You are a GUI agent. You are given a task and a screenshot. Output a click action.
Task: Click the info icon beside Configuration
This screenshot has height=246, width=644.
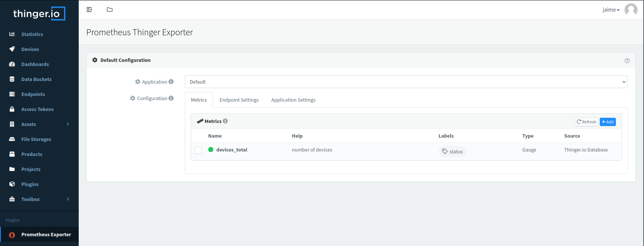(x=171, y=98)
